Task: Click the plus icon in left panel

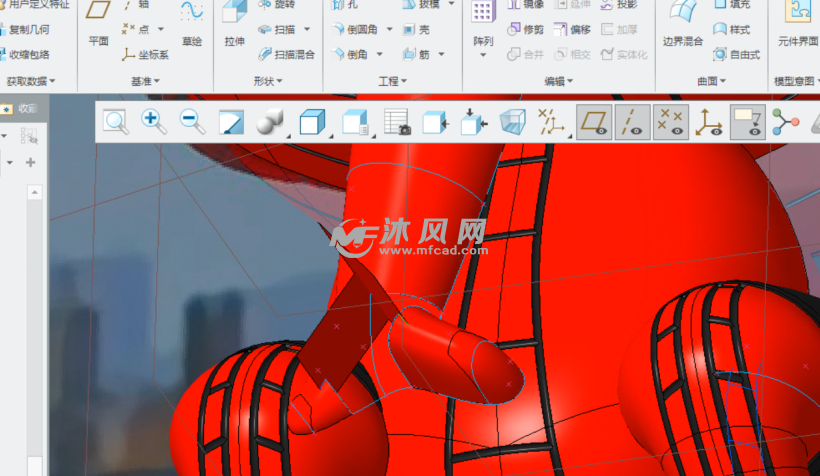Action: coord(30,163)
